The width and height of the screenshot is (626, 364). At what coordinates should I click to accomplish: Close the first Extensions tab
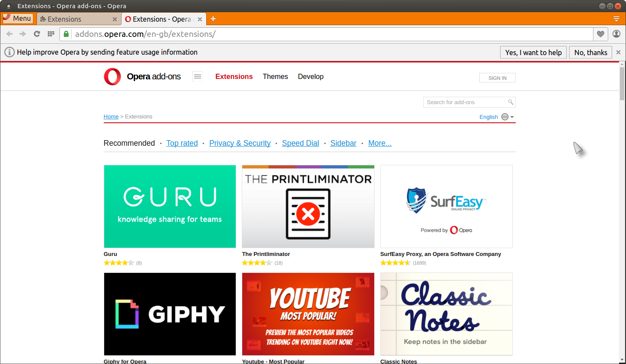pyautogui.click(x=115, y=19)
